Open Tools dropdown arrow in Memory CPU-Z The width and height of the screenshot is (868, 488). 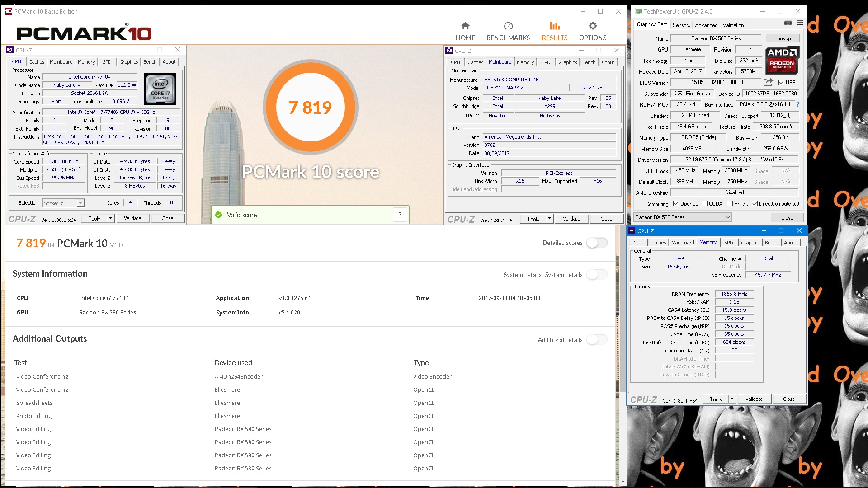click(x=732, y=399)
